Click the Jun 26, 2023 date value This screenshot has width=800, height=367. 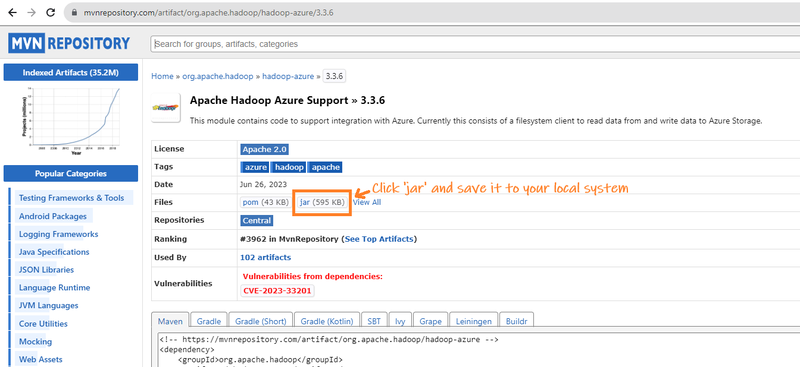pyautogui.click(x=264, y=184)
